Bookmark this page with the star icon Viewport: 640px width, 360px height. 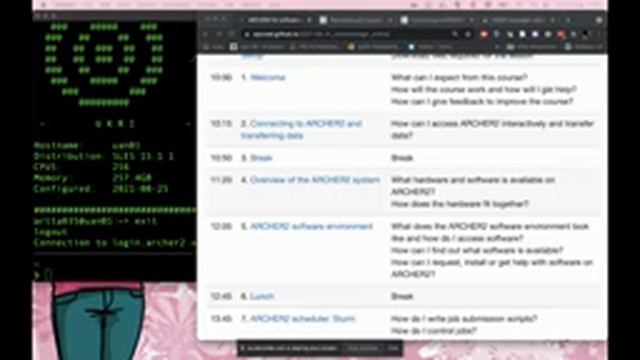(x=468, y=35)
